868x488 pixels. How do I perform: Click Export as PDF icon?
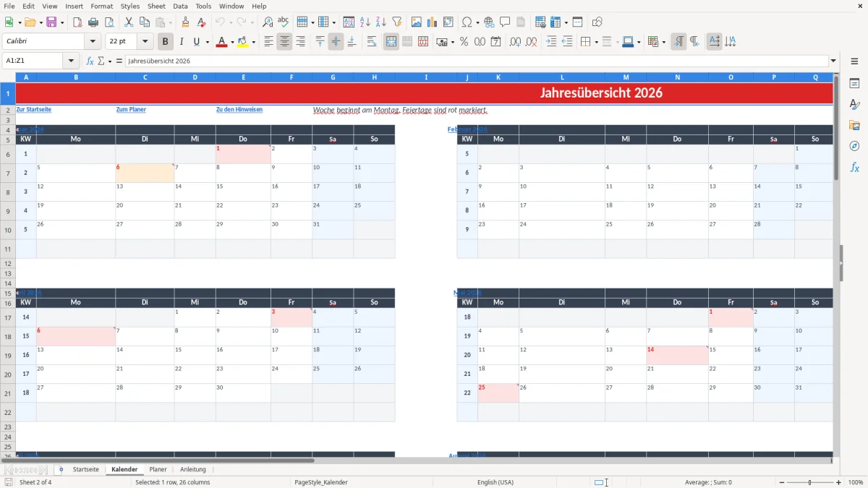tap(77, 22)
